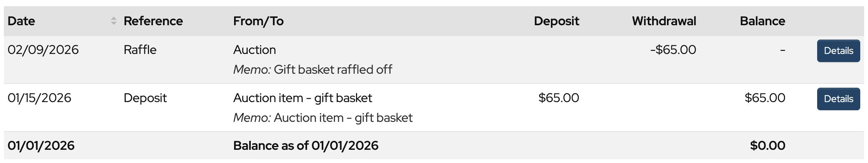The image size is (868, 163).
Task: Click the Balance as of 01/01/2026 label
Action: pos(306,146)
